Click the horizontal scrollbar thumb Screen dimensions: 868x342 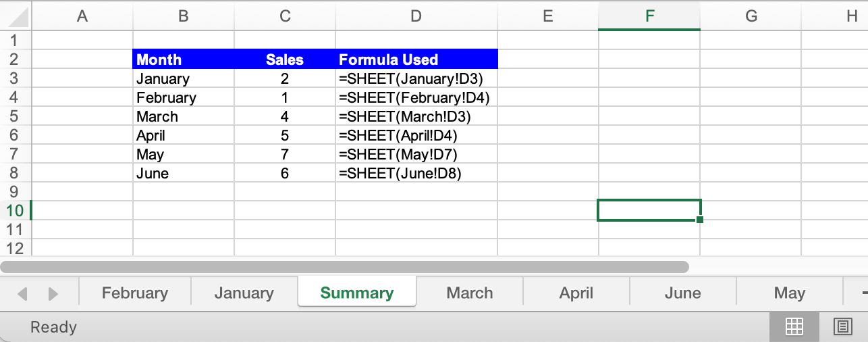pyautogui.click(x=344, y=267)
